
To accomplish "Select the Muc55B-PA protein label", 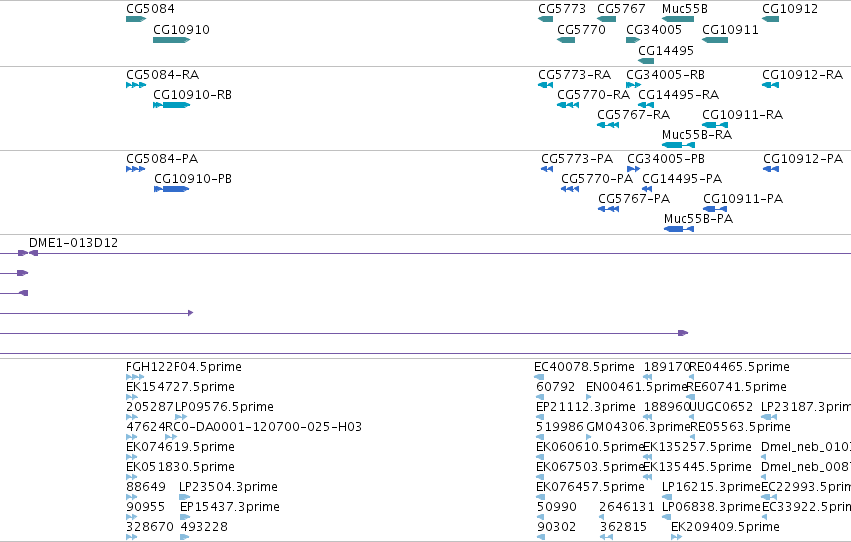I will (698, 219).
